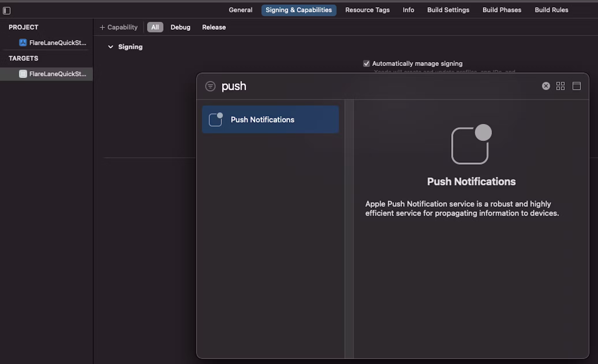Collapse the Signing section
Image resolution: width=598 pixels, height=364 pixels.
(x=111, y=47)
